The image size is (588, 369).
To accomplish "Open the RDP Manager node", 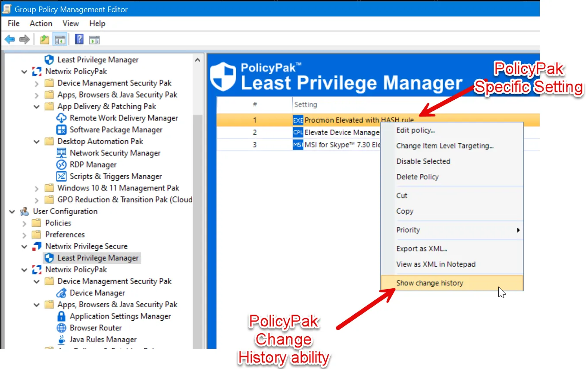I will click(93, 164).
